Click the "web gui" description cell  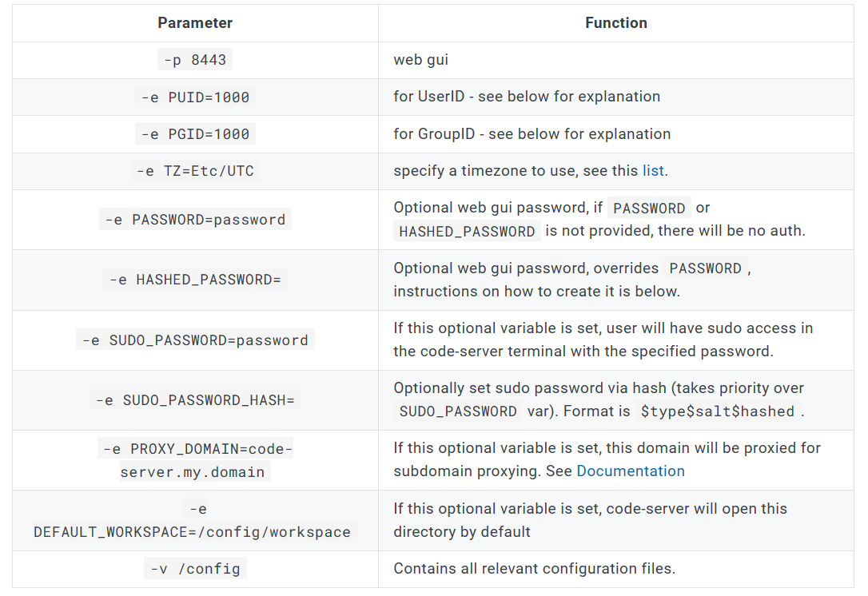tap(420, 61)
